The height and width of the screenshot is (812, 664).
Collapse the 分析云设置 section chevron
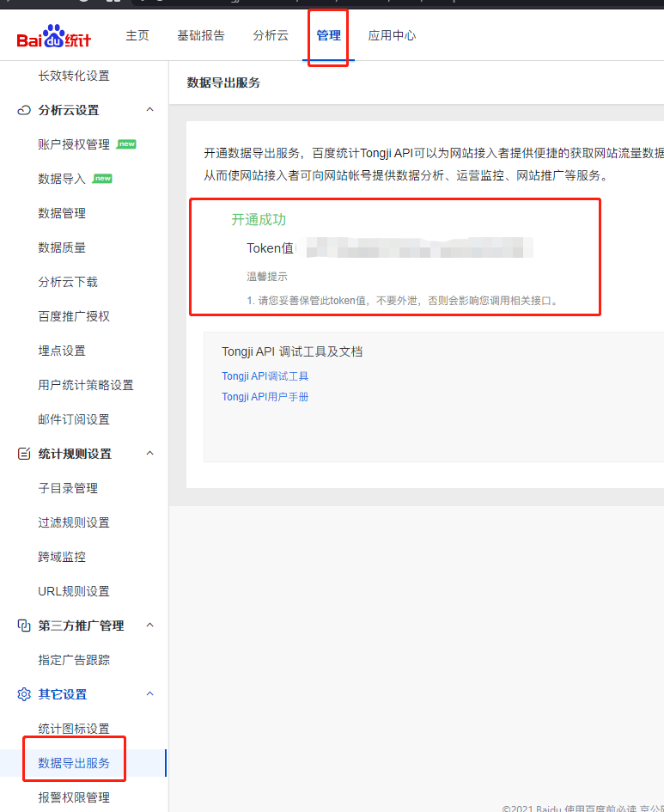coord(149,110)
